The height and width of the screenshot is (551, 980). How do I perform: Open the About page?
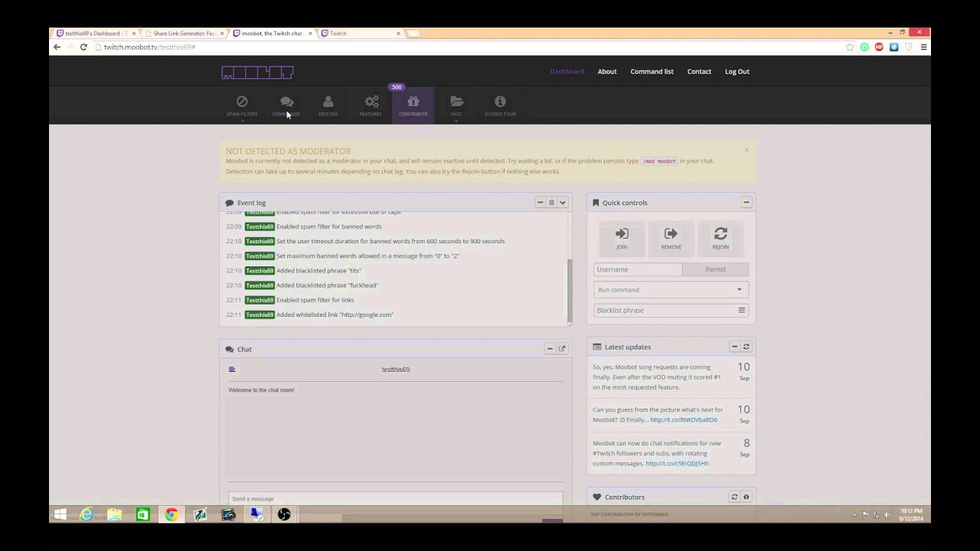click(x=607, y=72)
